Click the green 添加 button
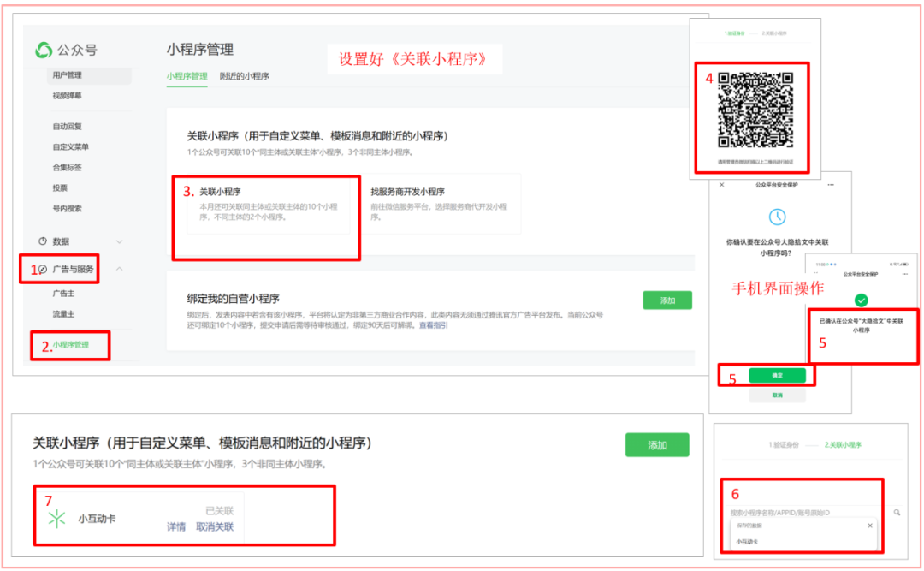The image size is (924, 571). click(667, 299)
